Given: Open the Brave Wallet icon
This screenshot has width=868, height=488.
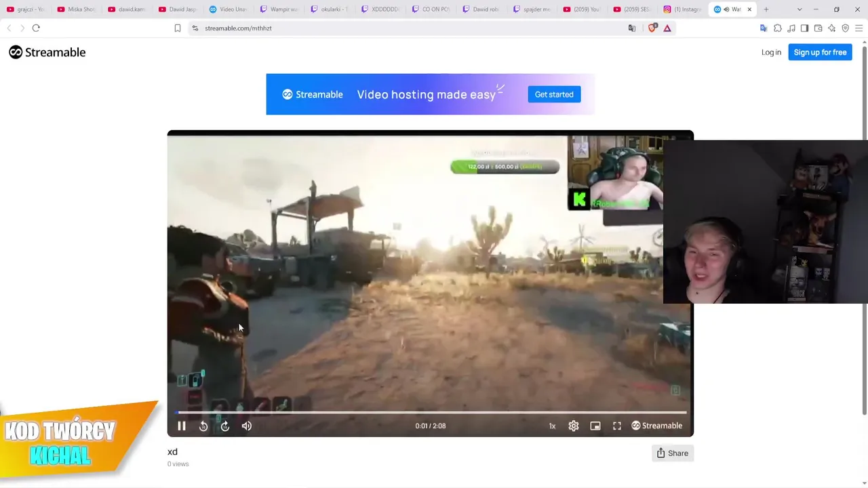Looking at the screenshot, I should 818,28.
